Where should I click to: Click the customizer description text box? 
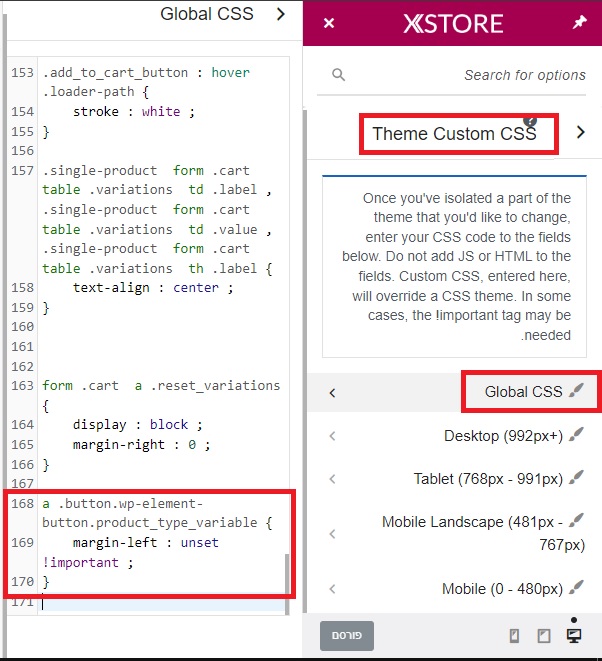454,266
